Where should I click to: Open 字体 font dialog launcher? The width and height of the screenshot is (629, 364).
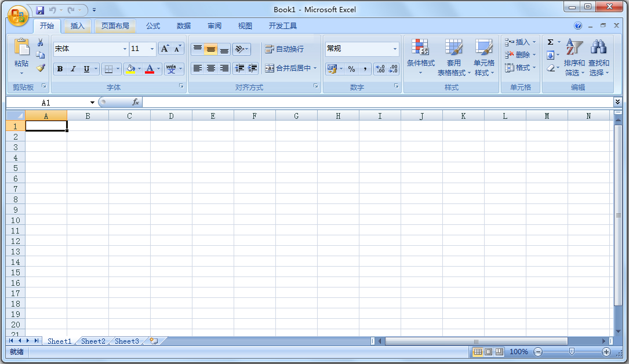click(181, 86)
